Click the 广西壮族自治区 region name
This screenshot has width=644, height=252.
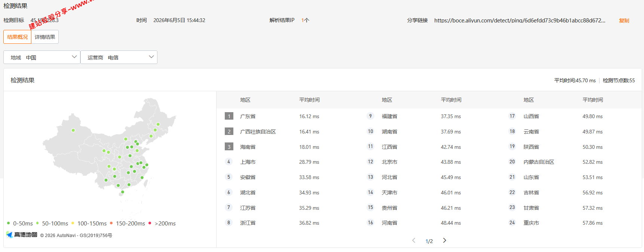pyautogui.click(x=258, y=132)
